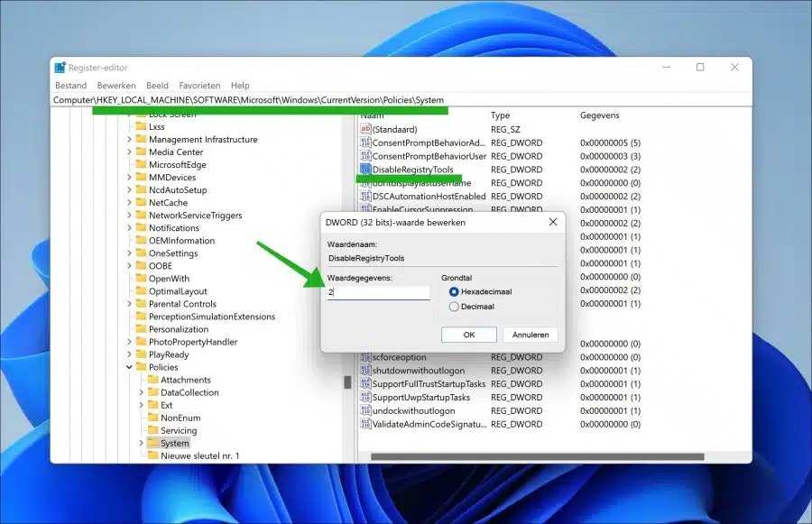
Task: Open the Bewerken menu
Action: click(x=116, y=86)
